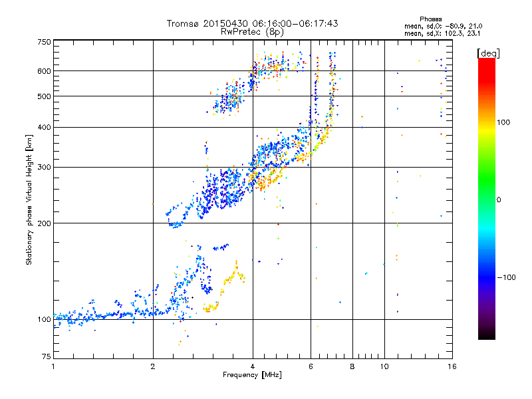
Task: Click the y-axis tick value '600'
Action: tap(44, 71)
